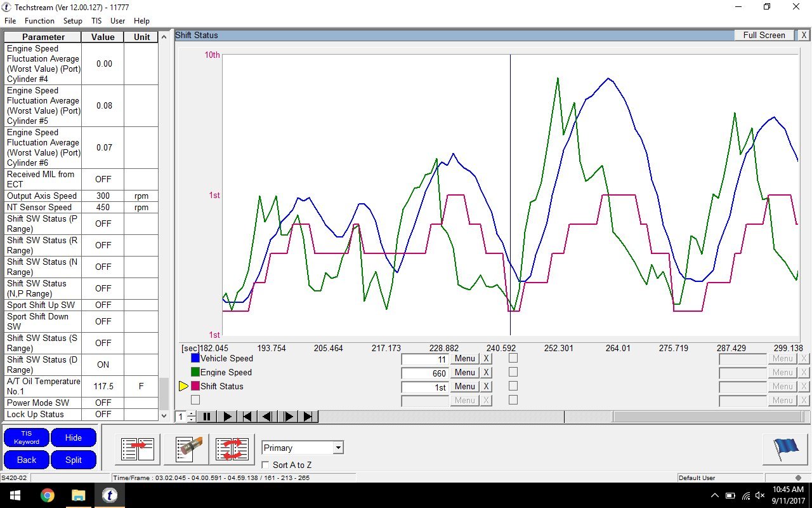Step forward one frame
Screen dimensions: 812x508
point(287,417)
